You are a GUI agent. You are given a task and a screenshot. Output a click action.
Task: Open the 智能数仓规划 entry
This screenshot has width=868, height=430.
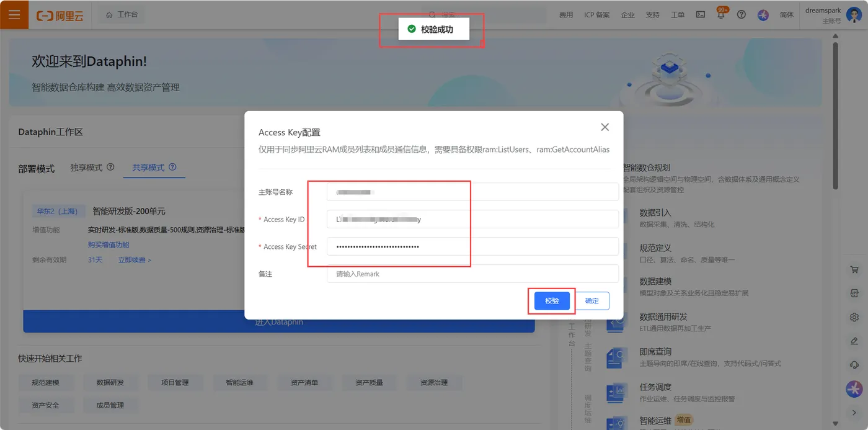point(647,168)
